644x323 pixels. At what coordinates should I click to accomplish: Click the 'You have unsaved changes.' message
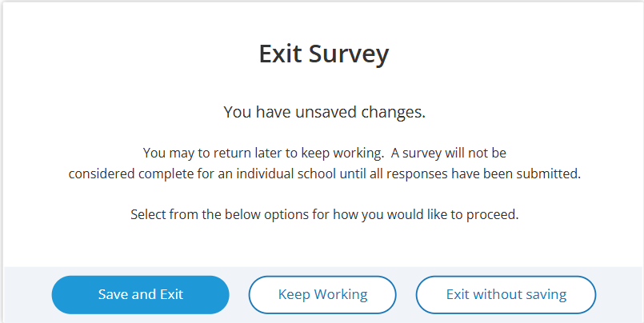click(x=324, y=113)
